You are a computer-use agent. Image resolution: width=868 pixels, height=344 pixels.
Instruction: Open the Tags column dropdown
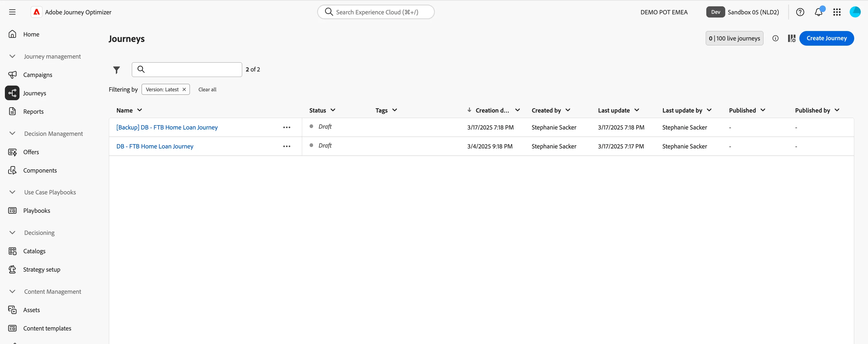click(x=395, y=110)
